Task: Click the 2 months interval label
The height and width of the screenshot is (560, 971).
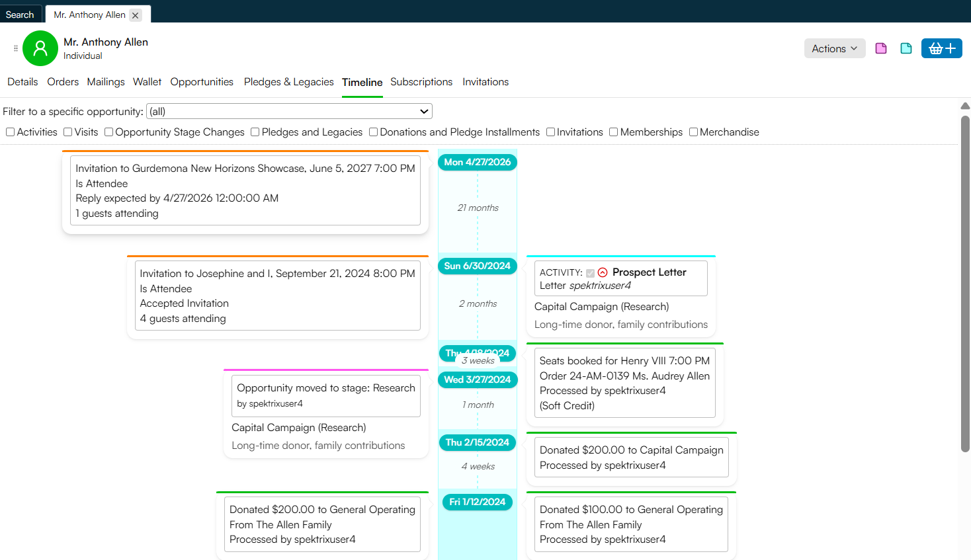Action: (x=478, y=303)
